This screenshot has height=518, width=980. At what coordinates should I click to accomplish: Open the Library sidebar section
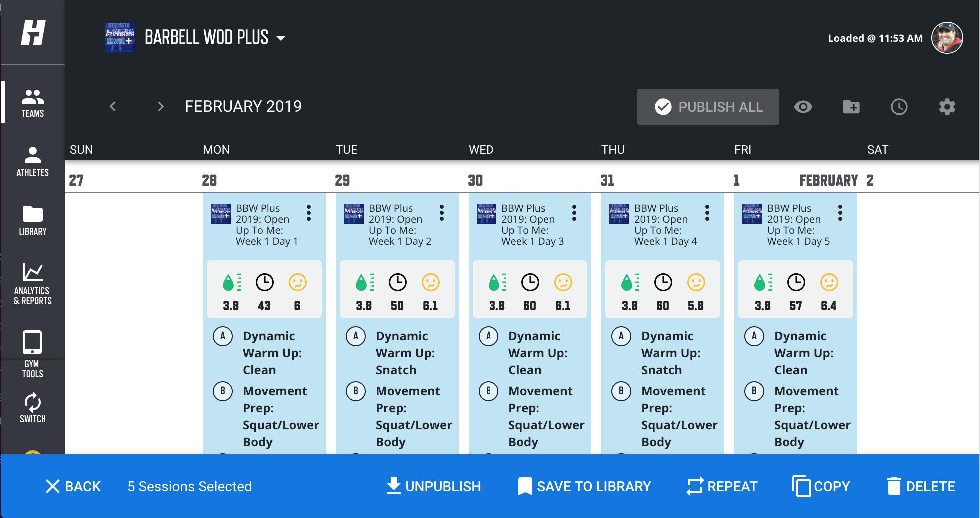[x=33, y=220]
